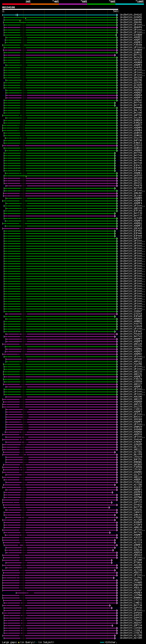Select the UniRef100_P91819 label
The width and height of the screenshot is (146, 644).
tap(131, 334)
